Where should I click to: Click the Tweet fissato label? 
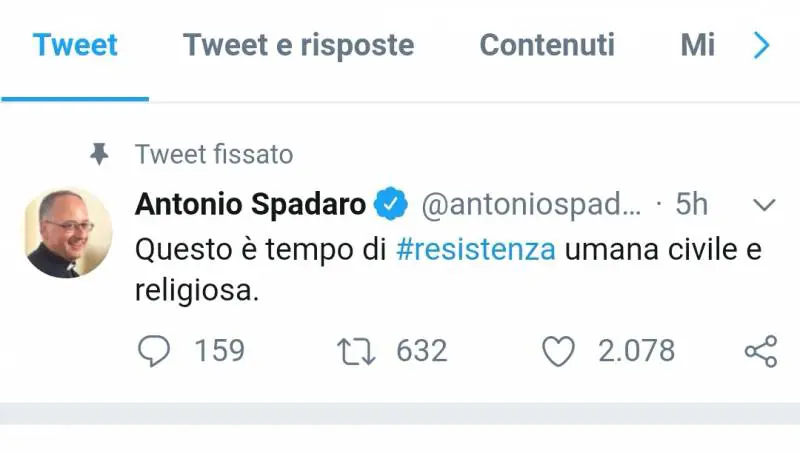point(214,154)
